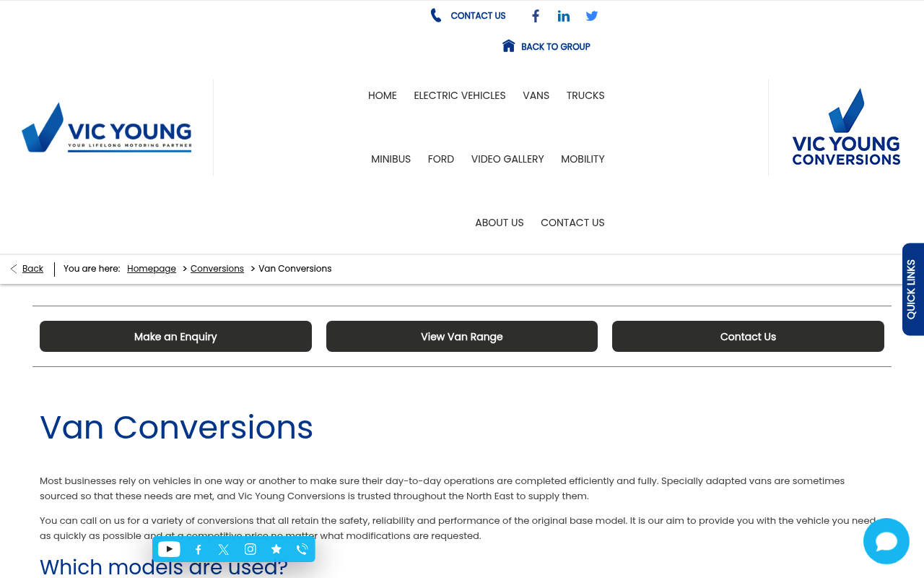
Task: Click the Facebook icon in floating bar
Action: tap(198, 550)
